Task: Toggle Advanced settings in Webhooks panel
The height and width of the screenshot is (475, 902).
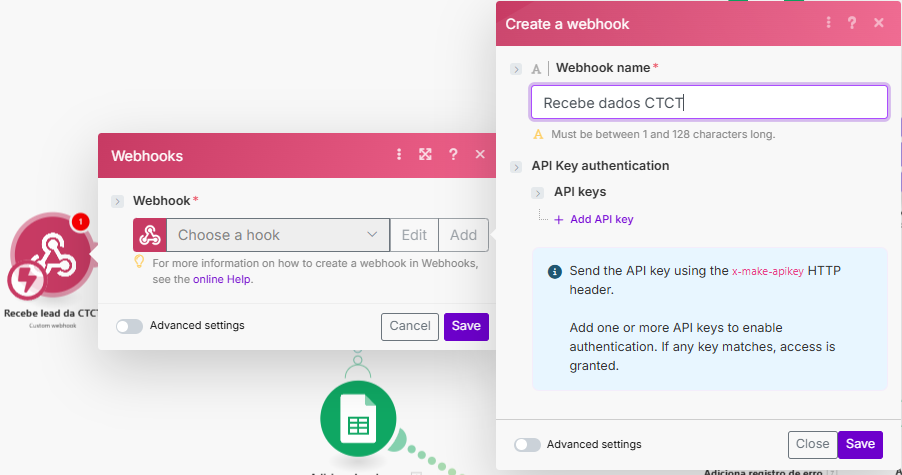Action: 129,326
